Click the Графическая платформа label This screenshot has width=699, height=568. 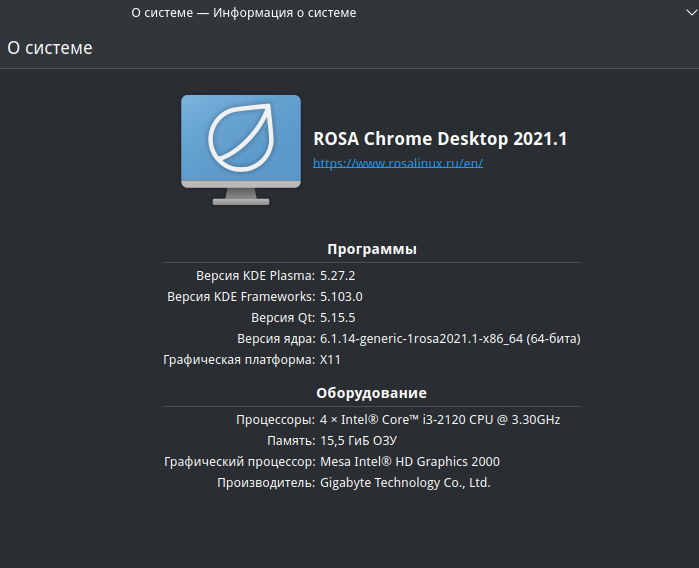pyautogui.click(x=239, y=360)
